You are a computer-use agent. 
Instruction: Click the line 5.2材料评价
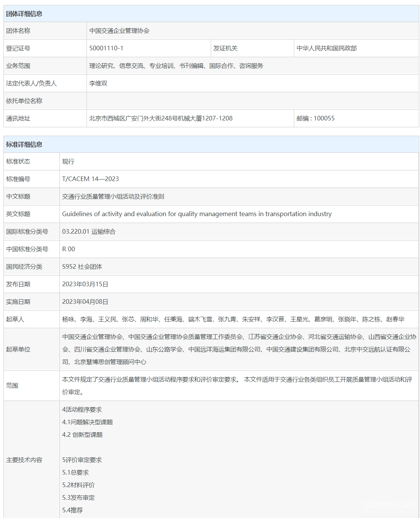(x=79, y=485)
